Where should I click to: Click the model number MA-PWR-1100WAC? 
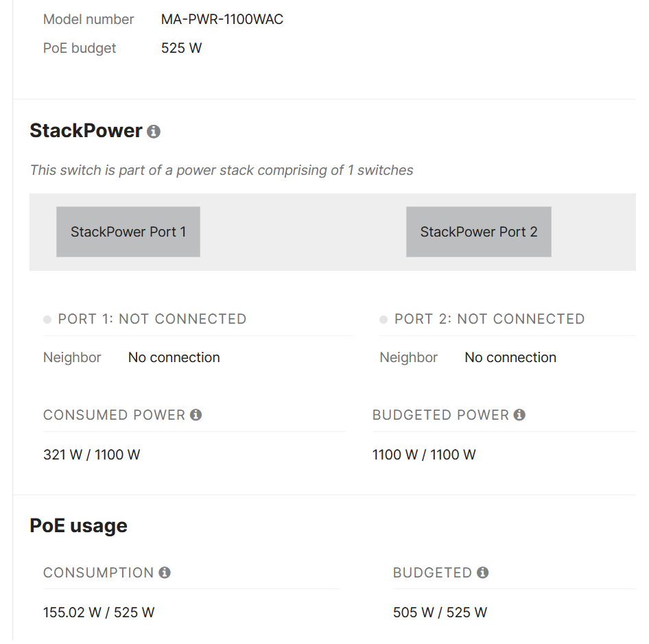[x=222, y=19]
